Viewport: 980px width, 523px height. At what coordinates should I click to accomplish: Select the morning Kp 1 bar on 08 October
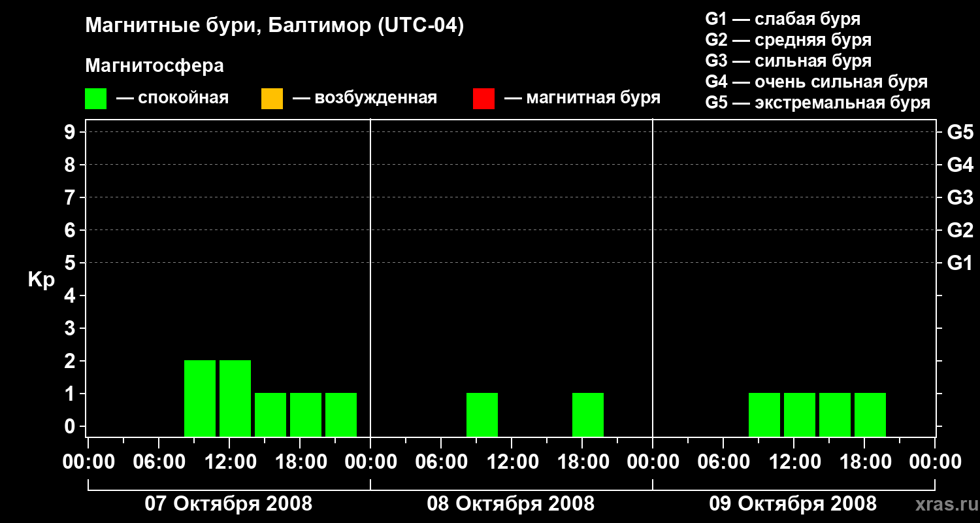click(x=482, y=414)
